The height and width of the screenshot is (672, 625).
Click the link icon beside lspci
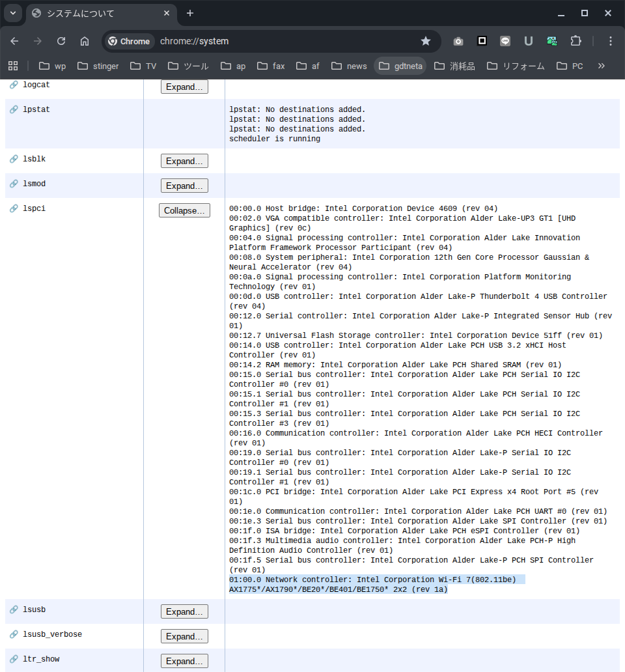click(x=14, y=208)
